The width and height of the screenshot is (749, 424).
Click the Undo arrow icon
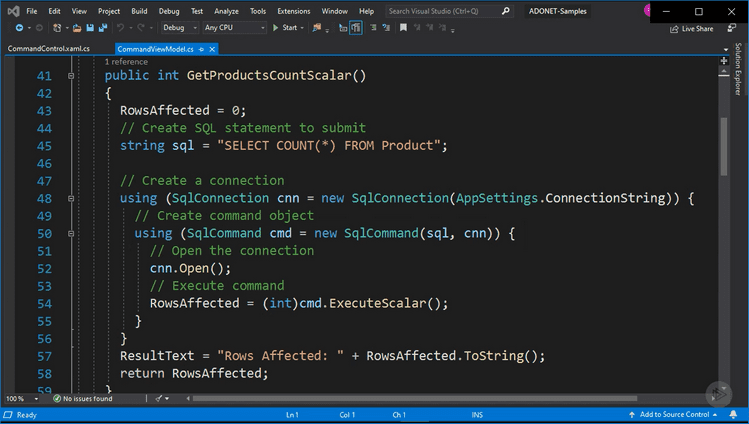[120, 28]
